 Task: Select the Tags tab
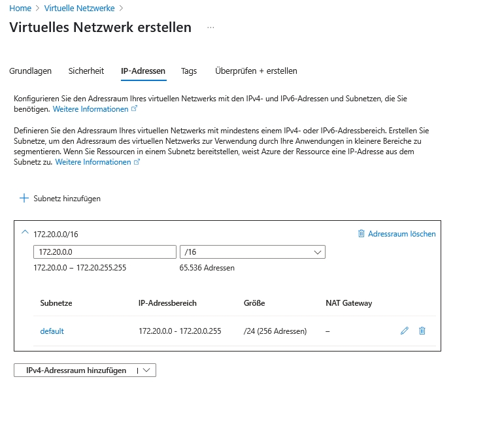(x=189, y=71)
